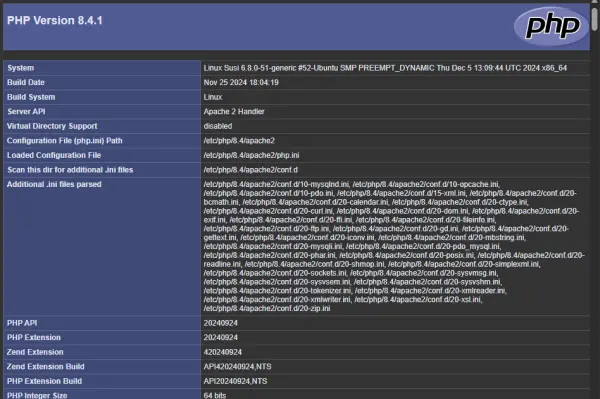
Task: Click the 'Virtual Directory Support' label
Action: point(52,126)
